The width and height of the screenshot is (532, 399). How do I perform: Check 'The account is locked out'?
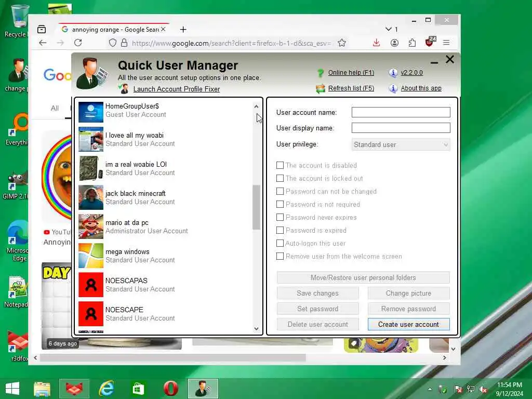[x=280, y=178]
